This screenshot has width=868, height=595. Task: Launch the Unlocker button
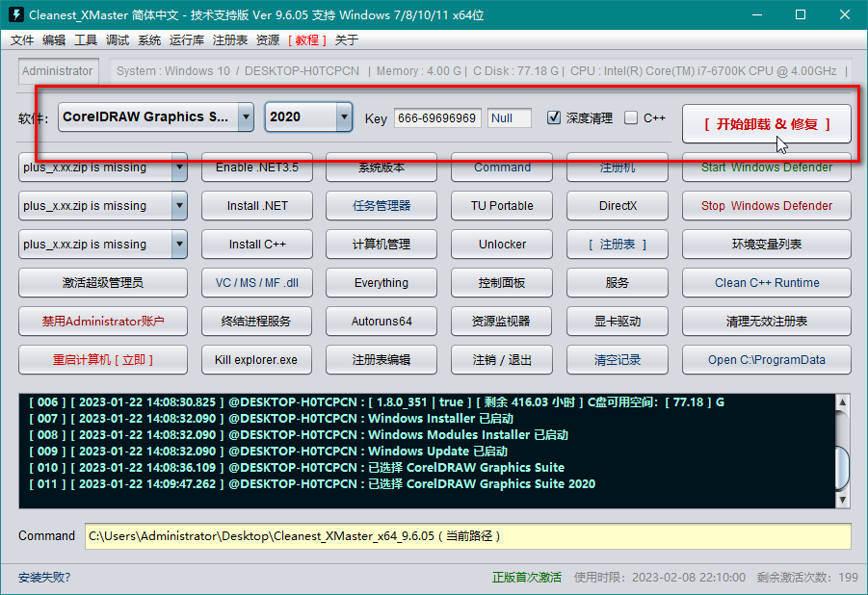pyautogui.click(x=502, y=245)
